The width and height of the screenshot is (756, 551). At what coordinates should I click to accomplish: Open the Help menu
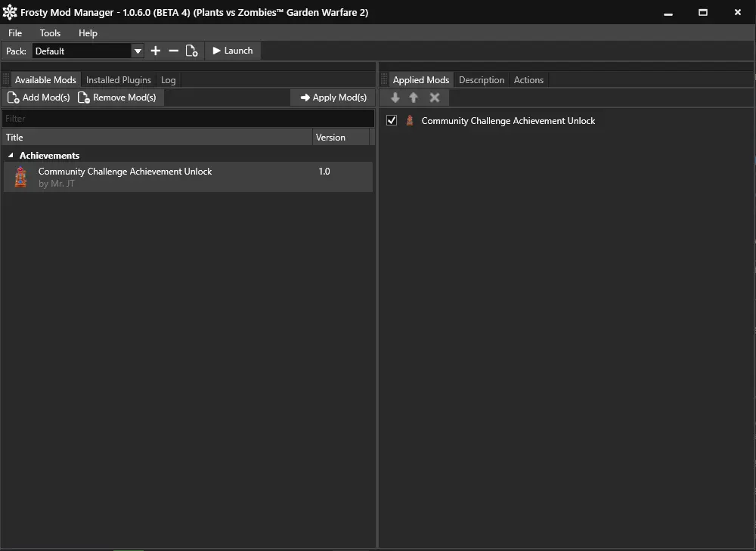pos(88,33)
